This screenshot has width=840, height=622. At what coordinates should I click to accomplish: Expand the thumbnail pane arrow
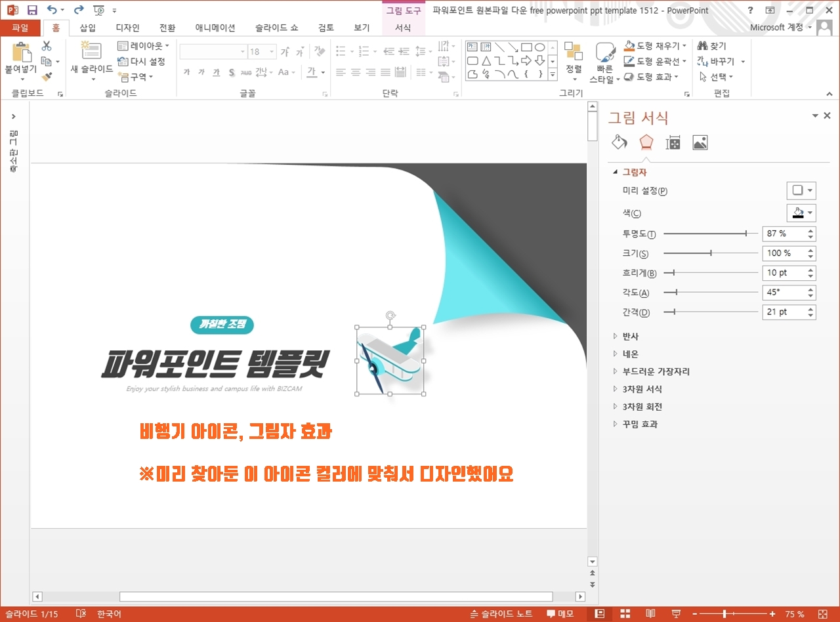click(14, 116)
